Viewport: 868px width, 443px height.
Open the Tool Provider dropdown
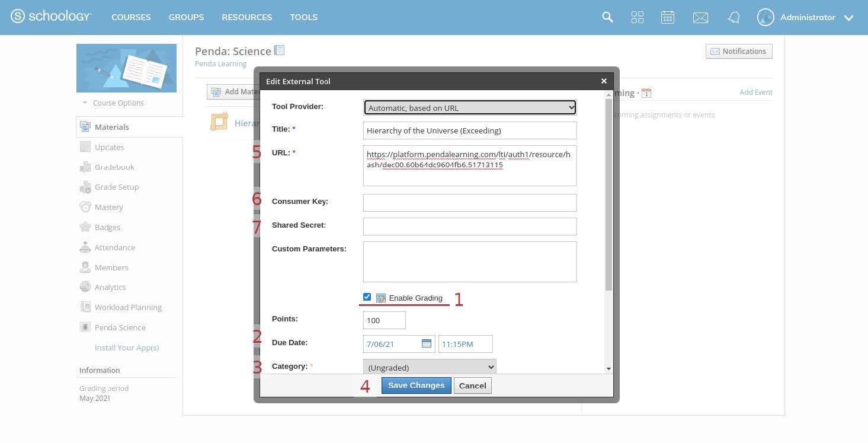click(x=469, y=107)
